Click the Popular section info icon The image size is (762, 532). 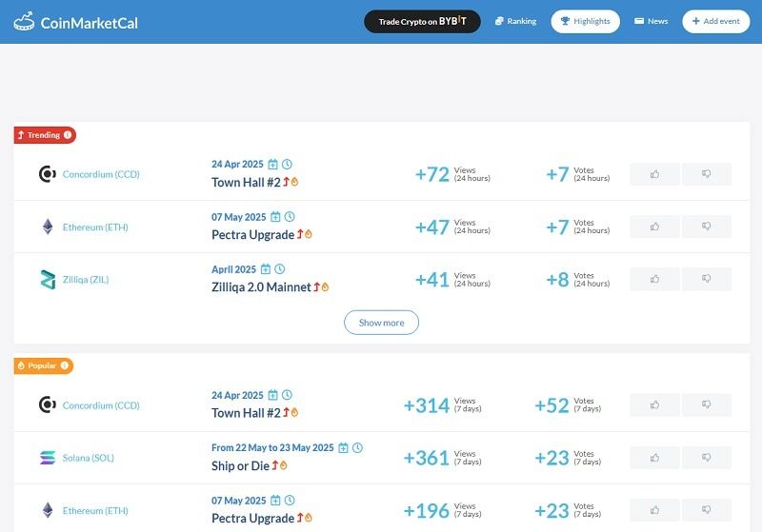(64, 365)
